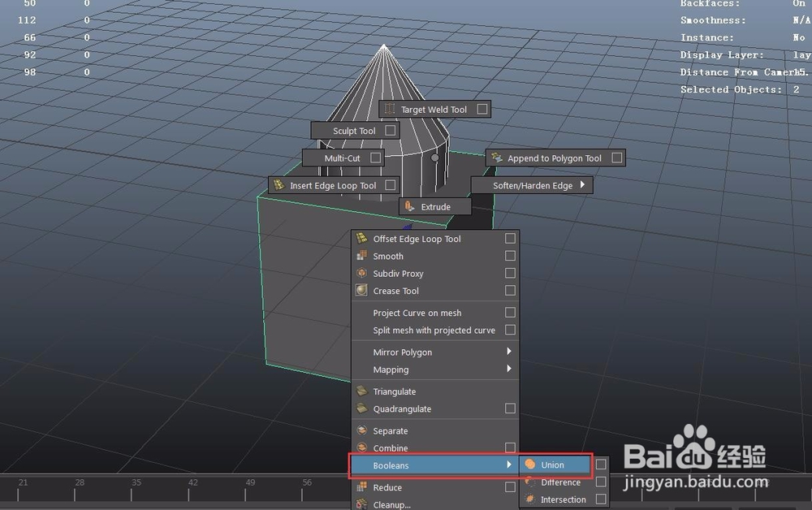Open Difference option box
Image resolution: width=812 pixels, height=510 pixels.
coord(601,482)
